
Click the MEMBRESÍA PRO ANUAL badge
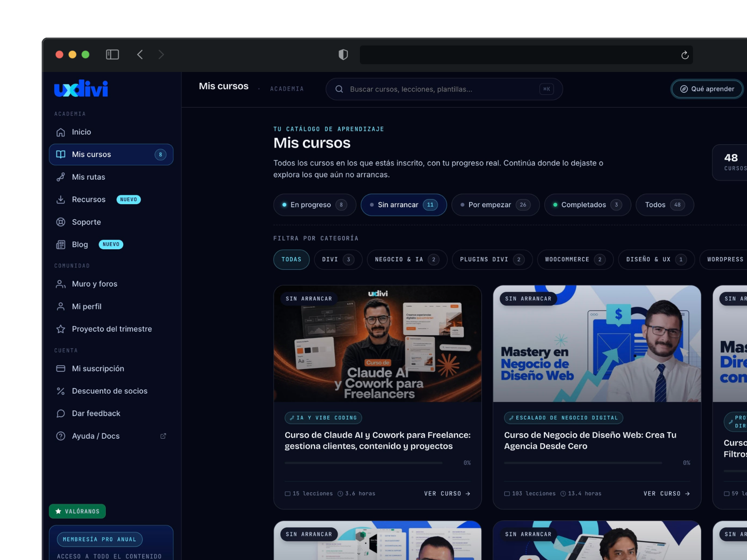pyautogui.click(x=100, y=539)
